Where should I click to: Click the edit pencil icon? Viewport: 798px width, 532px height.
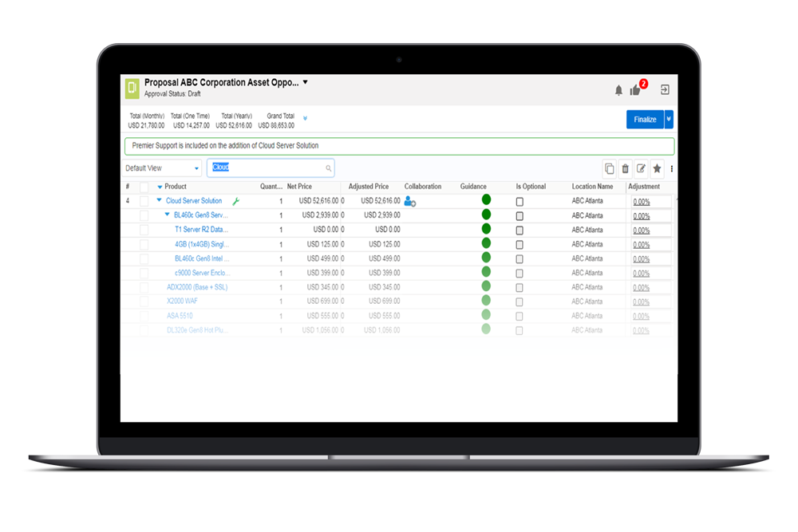pos(642,168)
